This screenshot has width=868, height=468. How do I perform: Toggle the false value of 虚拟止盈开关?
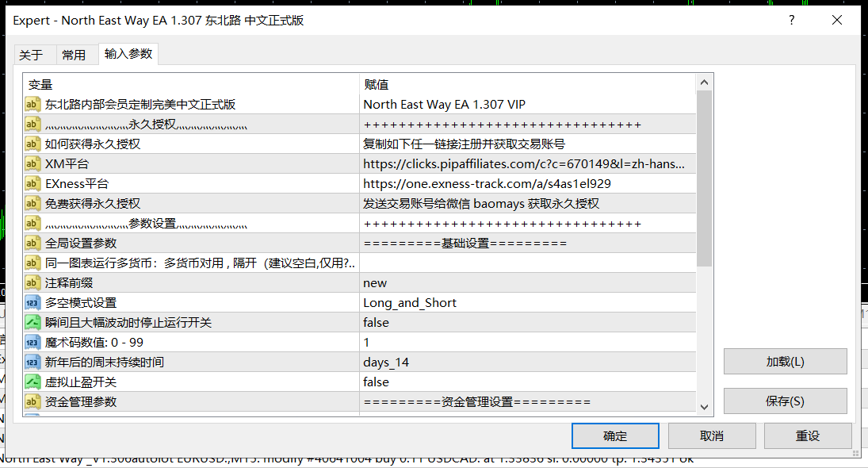(528, 382)
